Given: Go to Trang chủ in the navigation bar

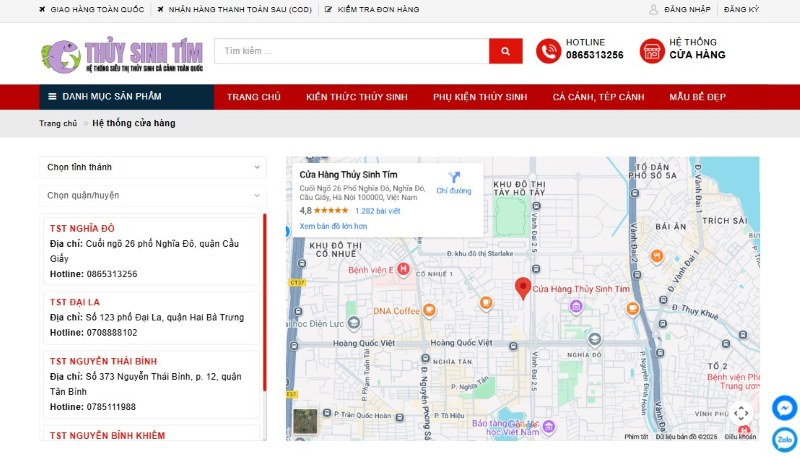Looking at the screenshot, I should tap(254, 97).
